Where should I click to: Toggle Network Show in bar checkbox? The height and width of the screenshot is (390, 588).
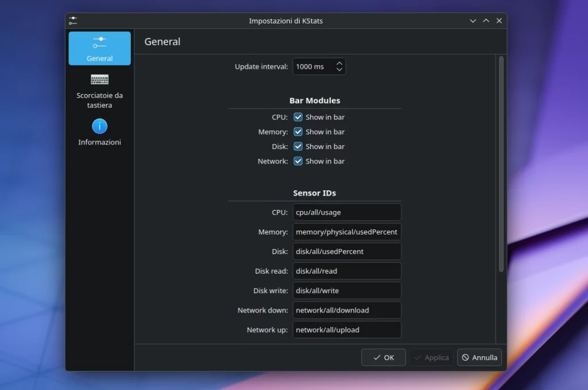coord(298,161)
